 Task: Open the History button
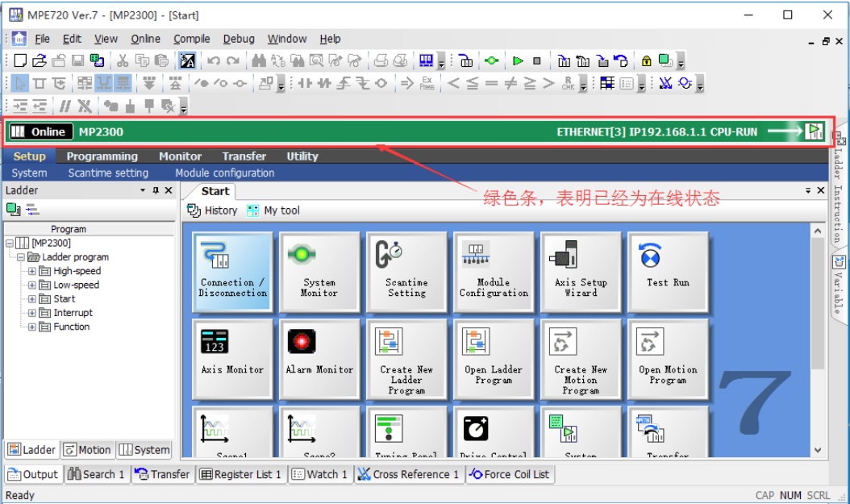click(x=212, y=210)
